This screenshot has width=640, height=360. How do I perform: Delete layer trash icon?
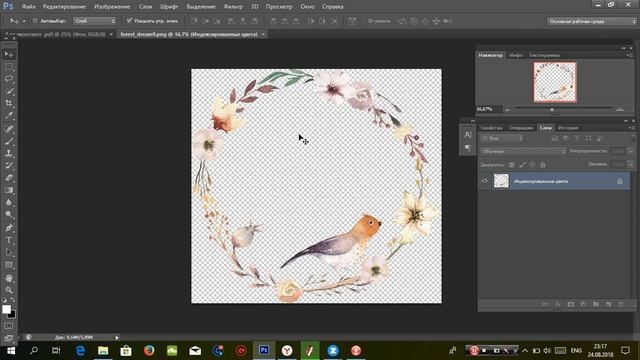tap(621, 304)
